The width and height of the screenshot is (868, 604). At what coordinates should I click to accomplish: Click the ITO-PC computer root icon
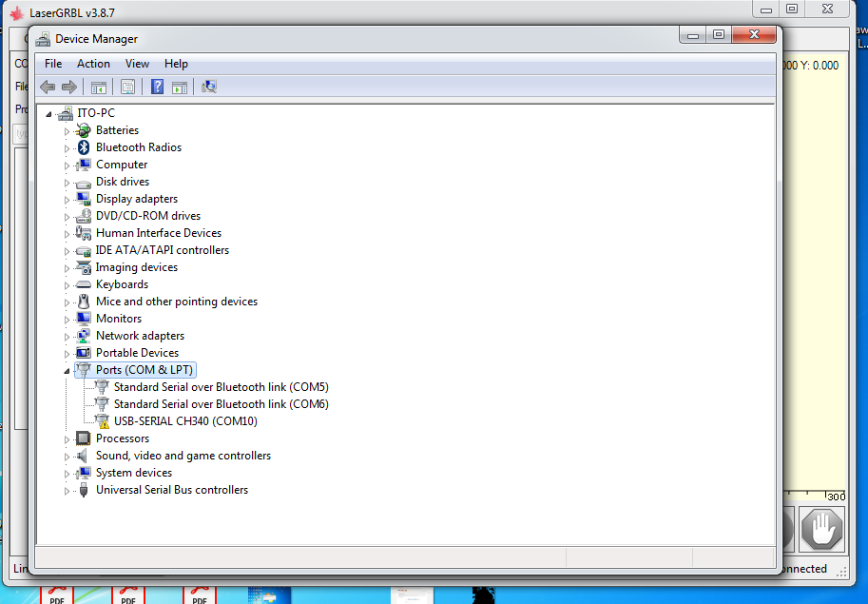pyautogui.click(x=66, y=113)
